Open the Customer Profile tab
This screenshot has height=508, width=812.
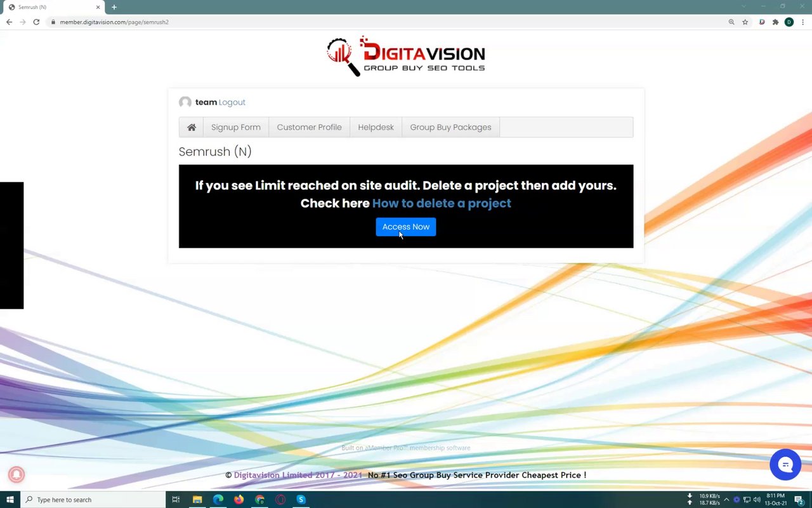pos(310,127)
